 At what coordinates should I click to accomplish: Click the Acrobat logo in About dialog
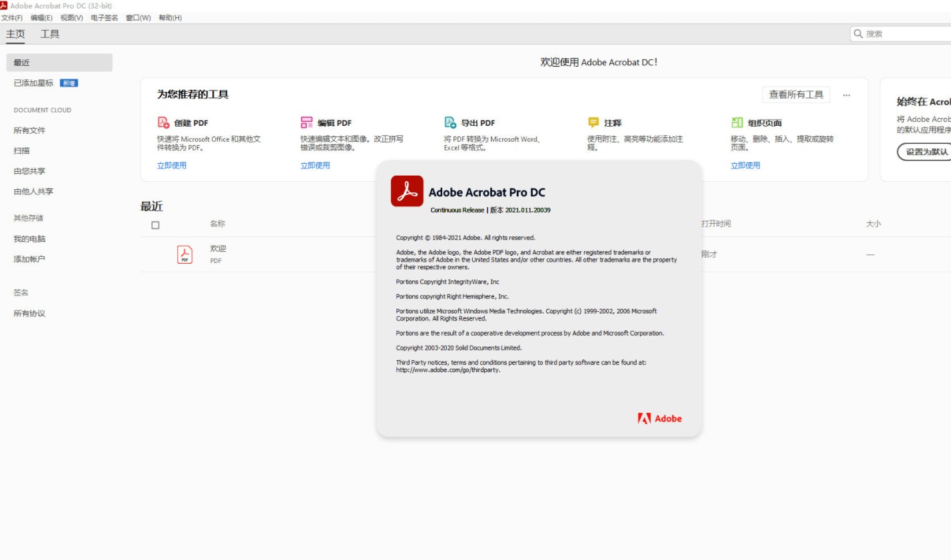click(407, 191)
